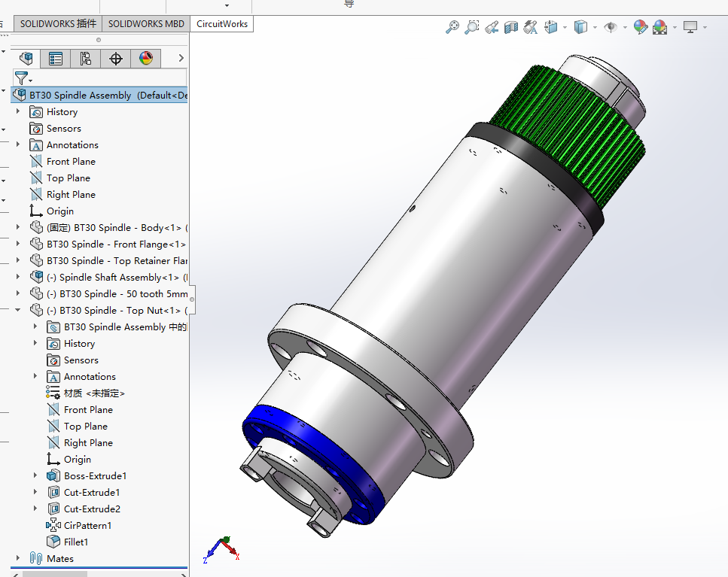Collapse the BT30 Spindle - Top Nut node
728x577 pixels.
pos(18,310)
